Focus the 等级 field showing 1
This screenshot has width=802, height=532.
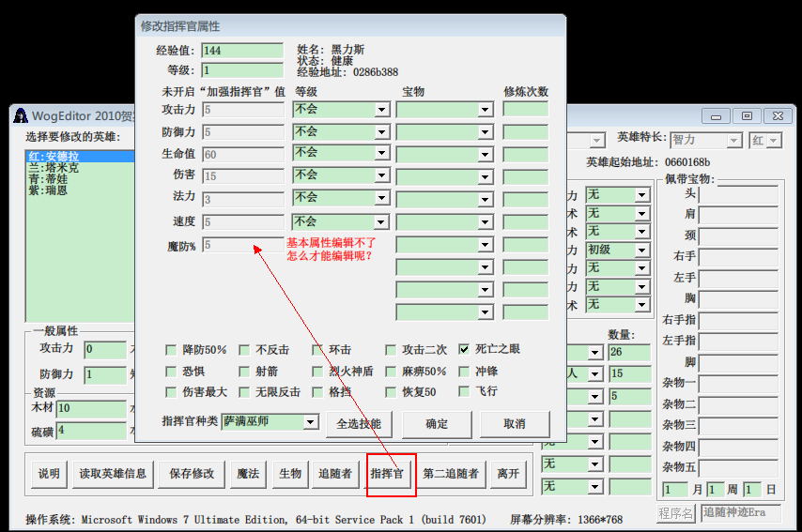[x=242, y=70]
